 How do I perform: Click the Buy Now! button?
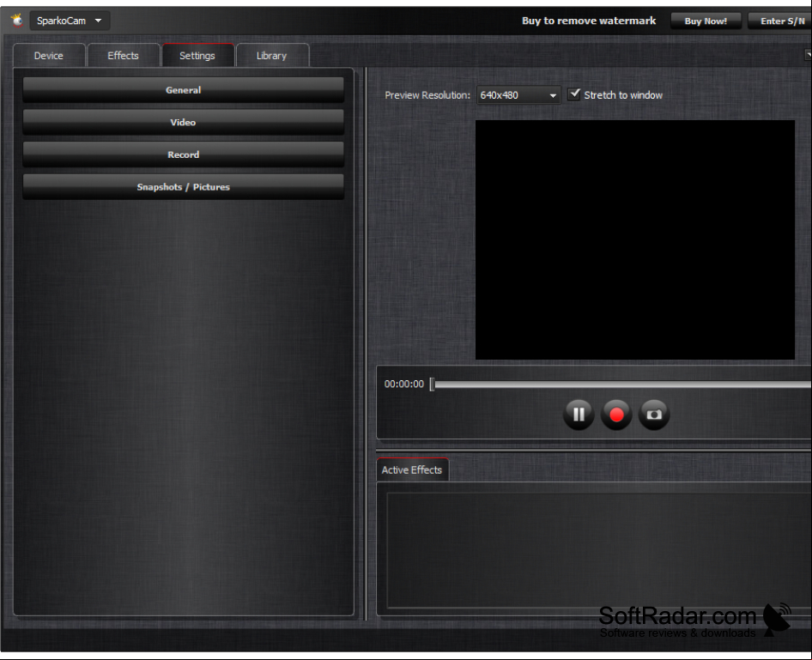(706, 21)
